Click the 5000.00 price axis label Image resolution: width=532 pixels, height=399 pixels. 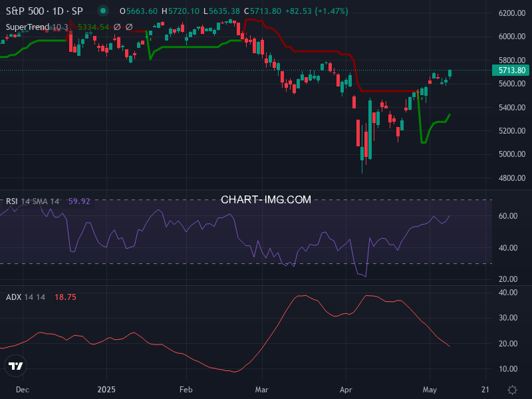click(x=512, y=154)
